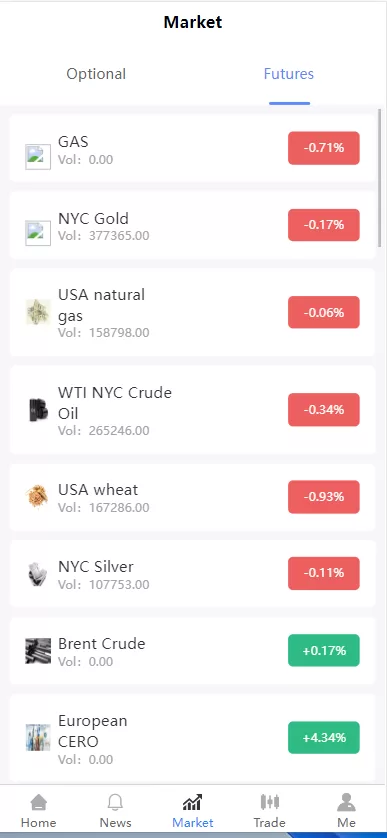Select the Market chart icon
The image size is (387, 838).
192,802
